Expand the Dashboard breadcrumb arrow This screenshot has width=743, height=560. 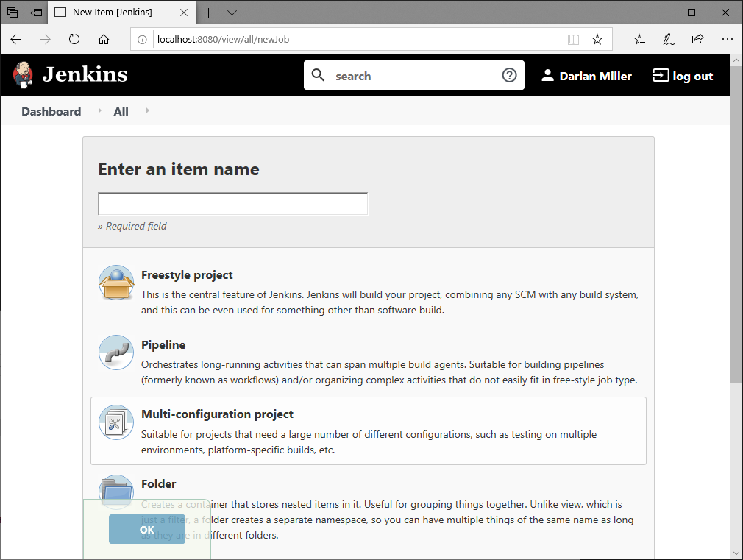pos(99,111)
